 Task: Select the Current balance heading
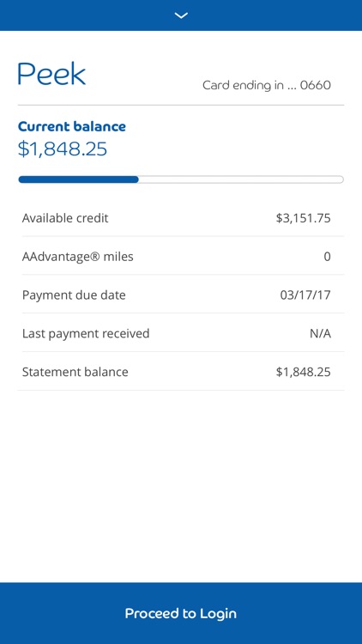pyautogui.click(x=72, y=126)
